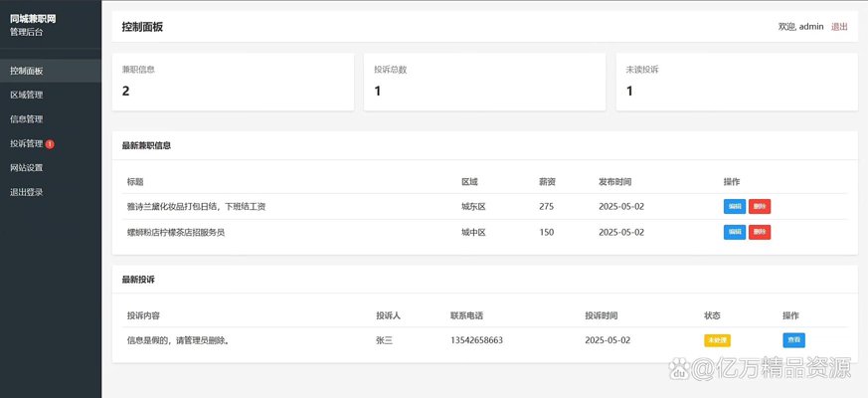Click the 兼职信息 statistics card
This screenshot has height=398, width=868.
tap(233, 82)
